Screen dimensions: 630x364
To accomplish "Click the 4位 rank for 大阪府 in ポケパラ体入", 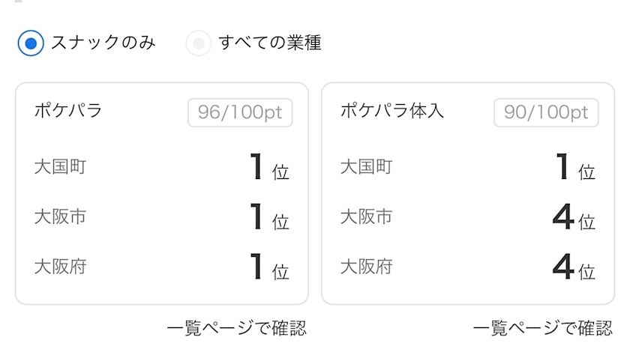I will pyautogui.click(x=574, y=267).
